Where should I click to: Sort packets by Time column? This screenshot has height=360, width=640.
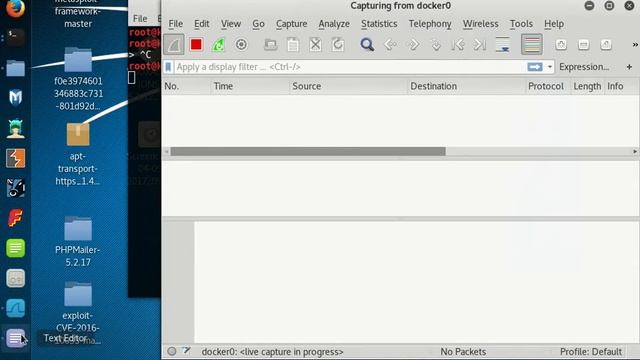(x=250, y=86)
